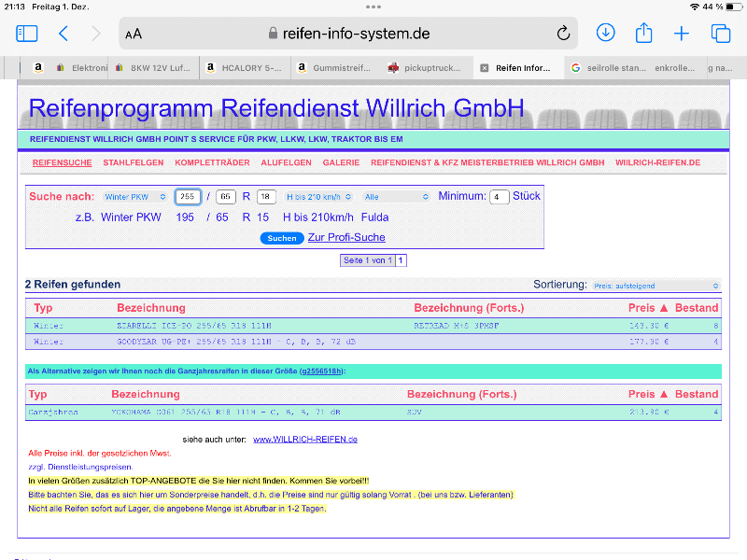Click the Suchen button
Viewport: 747px width, 560px height.
coord(282,238)
